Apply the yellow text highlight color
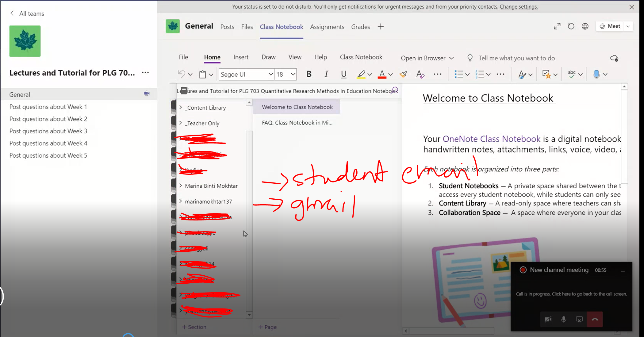644x337 pixels. pos(361,74)
